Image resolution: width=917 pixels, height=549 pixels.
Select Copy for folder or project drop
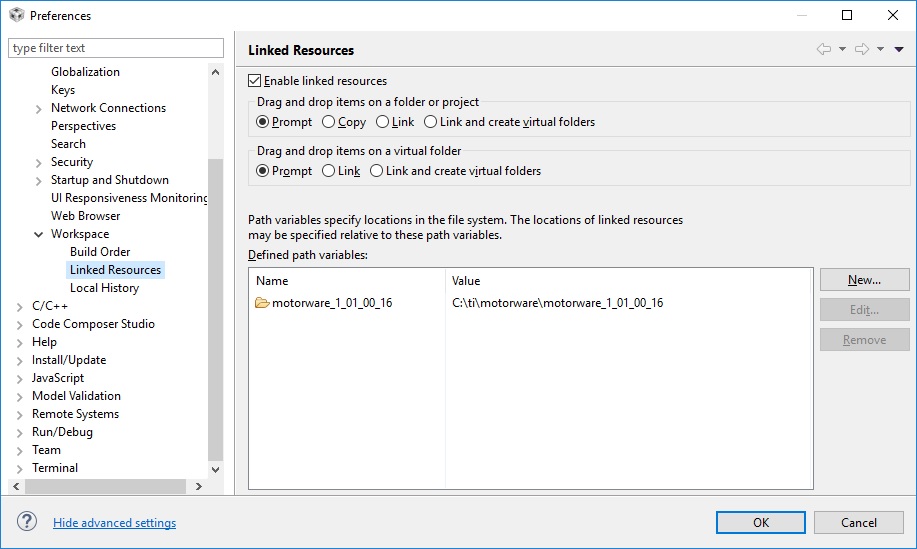click(x=329, y=122)
